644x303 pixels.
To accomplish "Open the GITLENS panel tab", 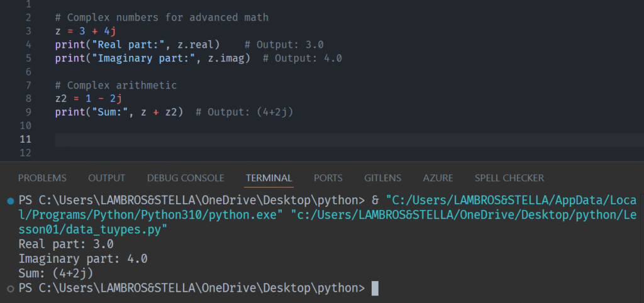I will [x=382, y=178].
